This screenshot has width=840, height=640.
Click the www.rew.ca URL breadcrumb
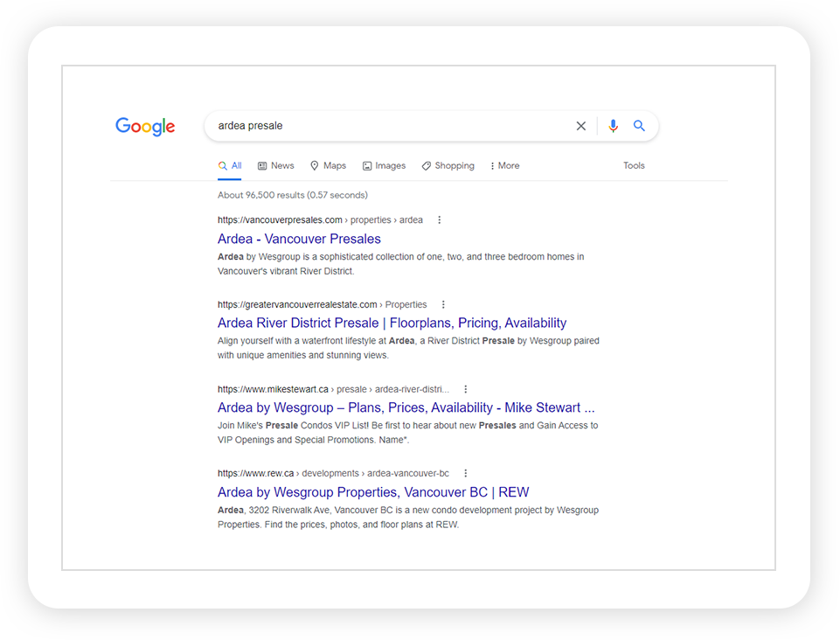click(x=333, y=473)
